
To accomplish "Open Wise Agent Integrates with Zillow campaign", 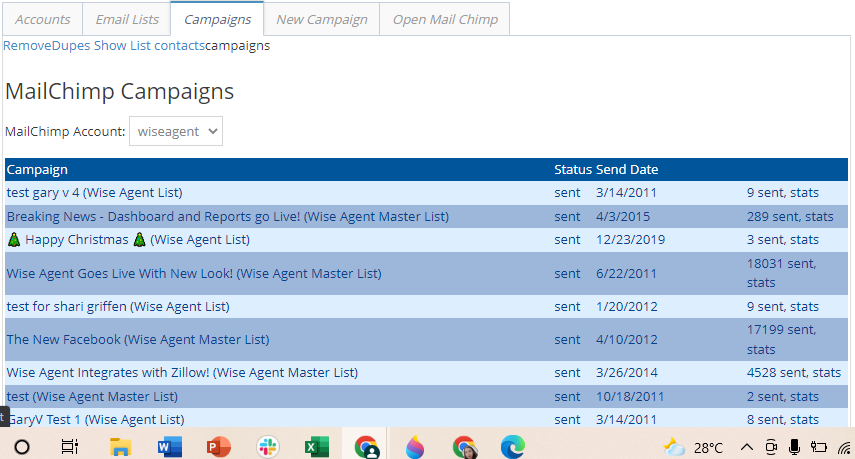I will coord(182,373).
